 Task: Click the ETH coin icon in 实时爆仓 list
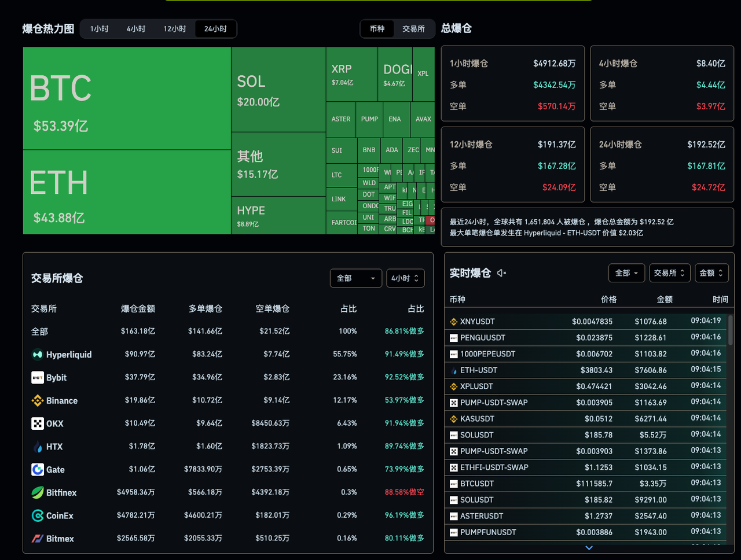point(453,370)
